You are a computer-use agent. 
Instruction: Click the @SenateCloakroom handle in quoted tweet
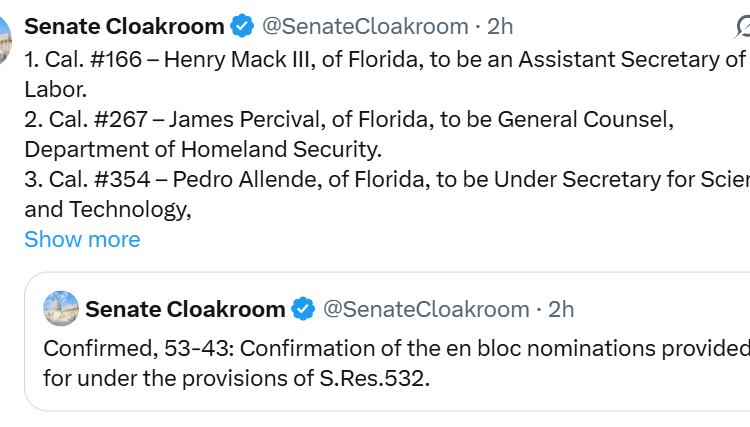425,309
